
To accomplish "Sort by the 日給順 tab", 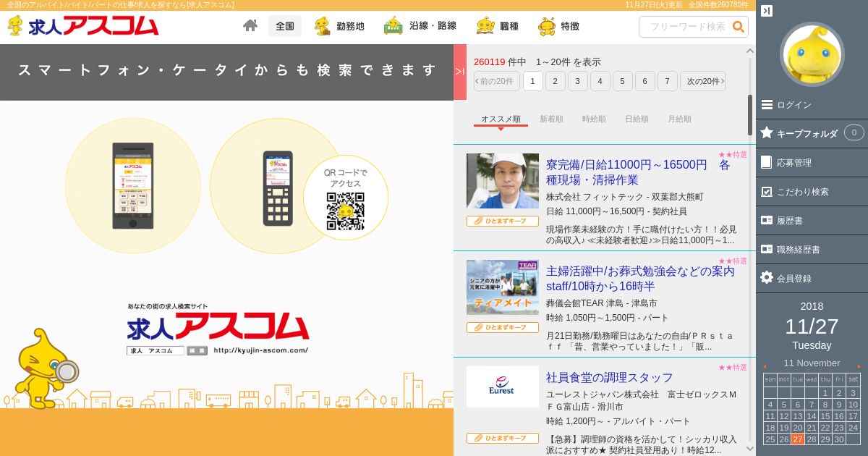I will click(637, 119).
